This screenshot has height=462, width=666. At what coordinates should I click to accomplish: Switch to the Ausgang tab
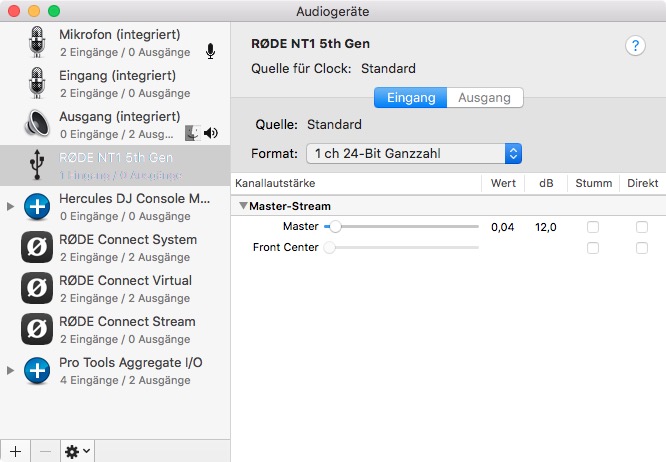coord(485,98)
